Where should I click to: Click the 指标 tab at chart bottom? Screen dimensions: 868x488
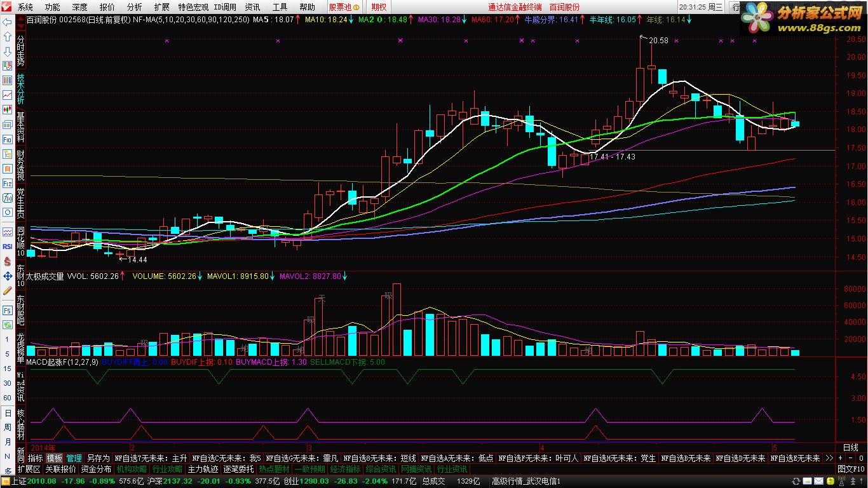35,458
